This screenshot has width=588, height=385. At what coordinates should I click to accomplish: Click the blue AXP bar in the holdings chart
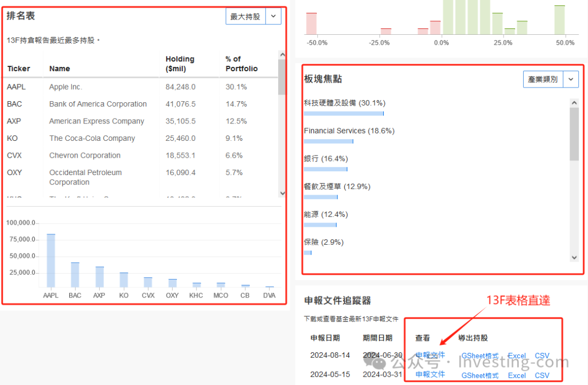point(100,277)
